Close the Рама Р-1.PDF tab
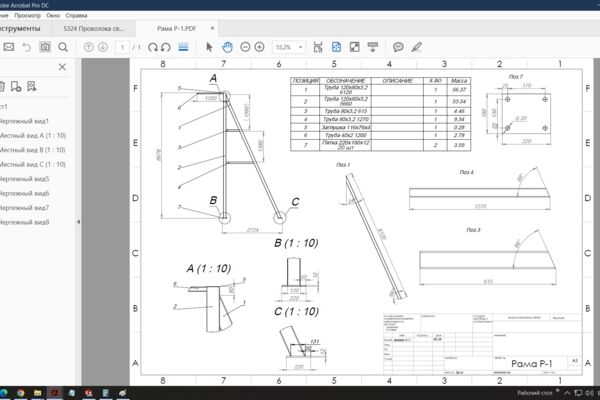 [x=212, y=28]
